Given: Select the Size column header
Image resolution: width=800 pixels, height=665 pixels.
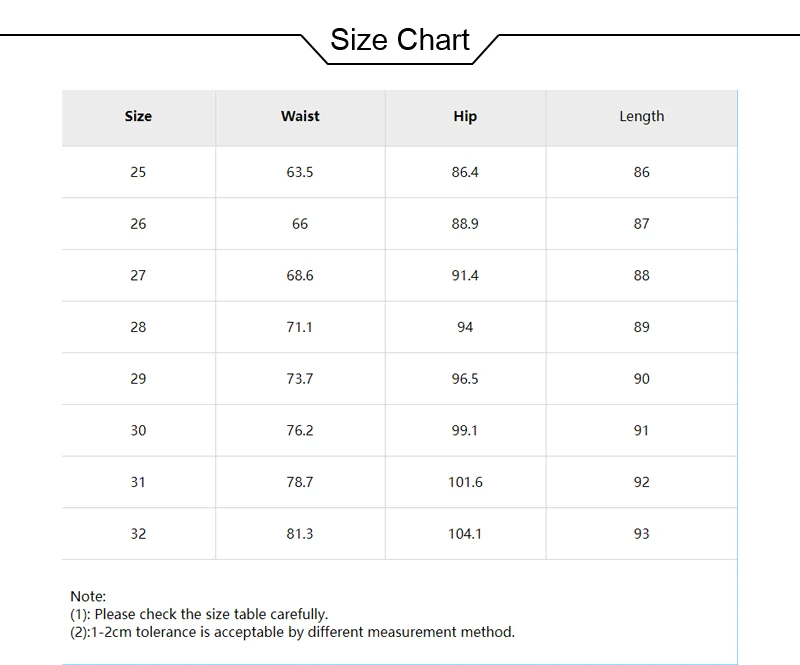Looking at the screenshot, I should point(138,116).
